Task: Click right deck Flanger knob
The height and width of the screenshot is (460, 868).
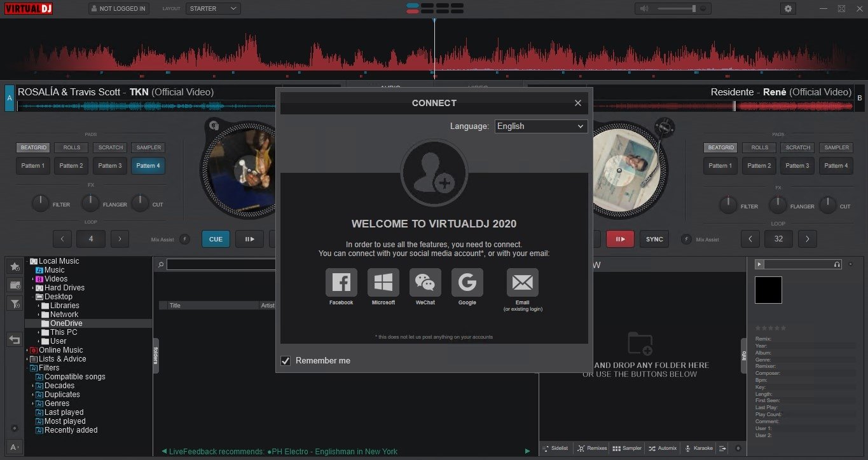Action: coord(778,204)
